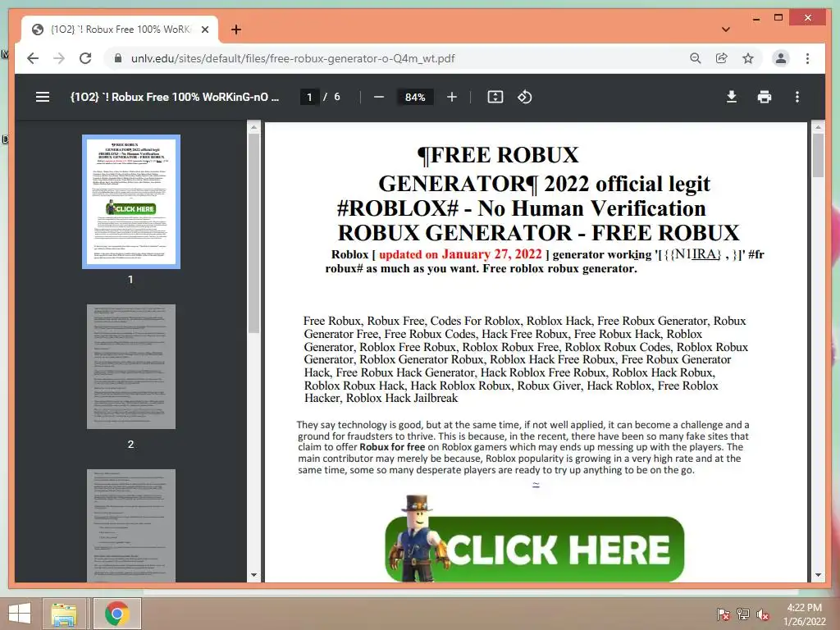
Task: Click Chrome icon in taskbar
Action: 117,614
